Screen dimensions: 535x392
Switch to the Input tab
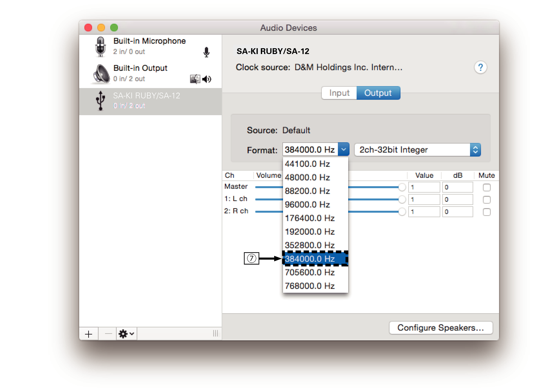(339, 93)
